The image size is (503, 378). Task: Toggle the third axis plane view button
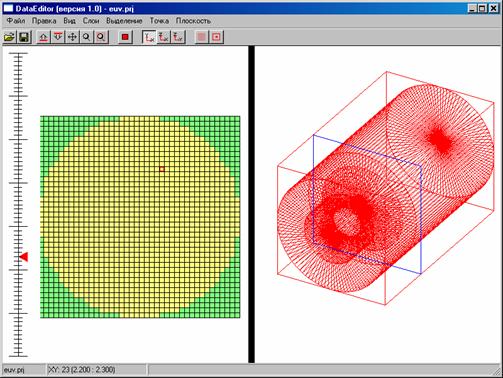pyautogui.click(x=178, y=37)
